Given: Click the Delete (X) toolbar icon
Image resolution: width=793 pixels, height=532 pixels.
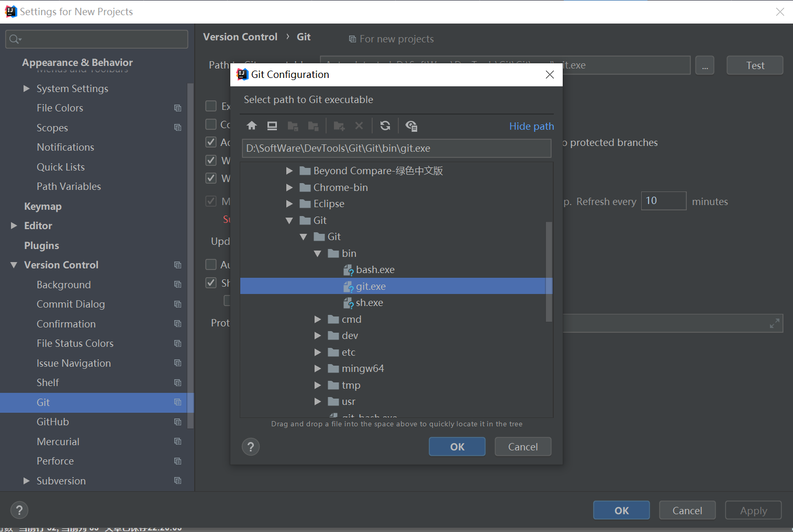Looking at the screenshot, I should (x=359, y=126).
